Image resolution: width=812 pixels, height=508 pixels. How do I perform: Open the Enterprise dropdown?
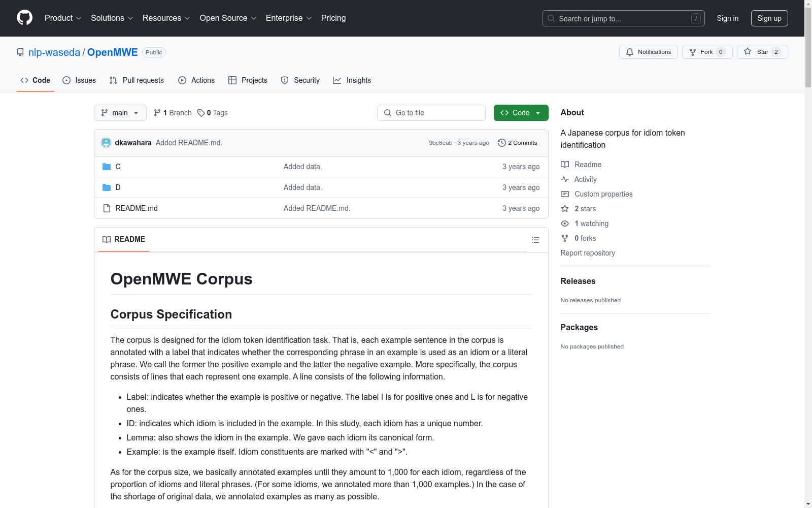pyautogui.click(x=289, y=18)
